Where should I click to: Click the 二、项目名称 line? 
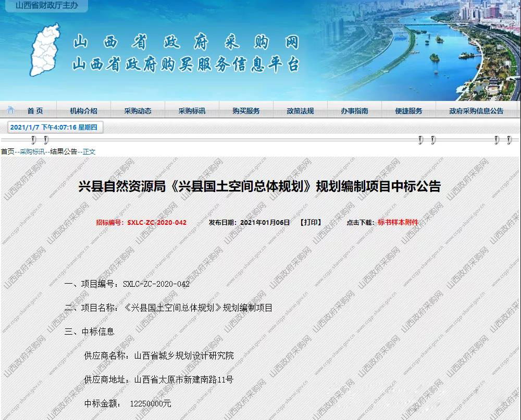pyautogui.click(x=168, y=308)
